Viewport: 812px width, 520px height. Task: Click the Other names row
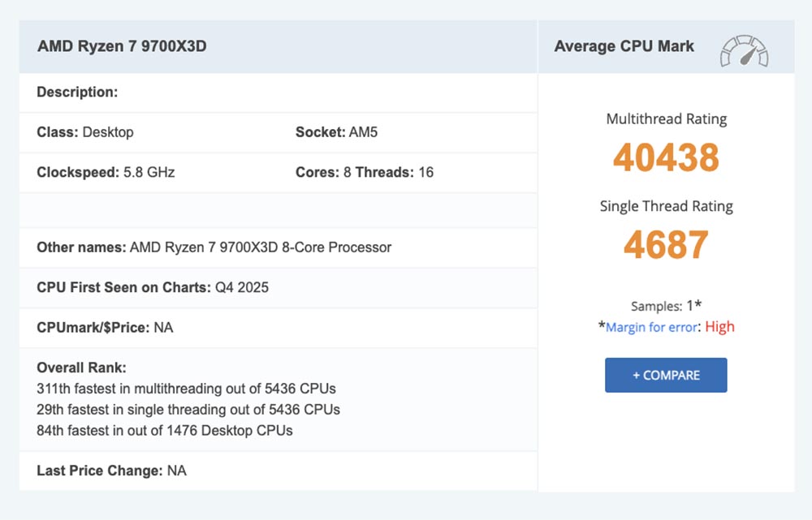[x=214, y=247]
